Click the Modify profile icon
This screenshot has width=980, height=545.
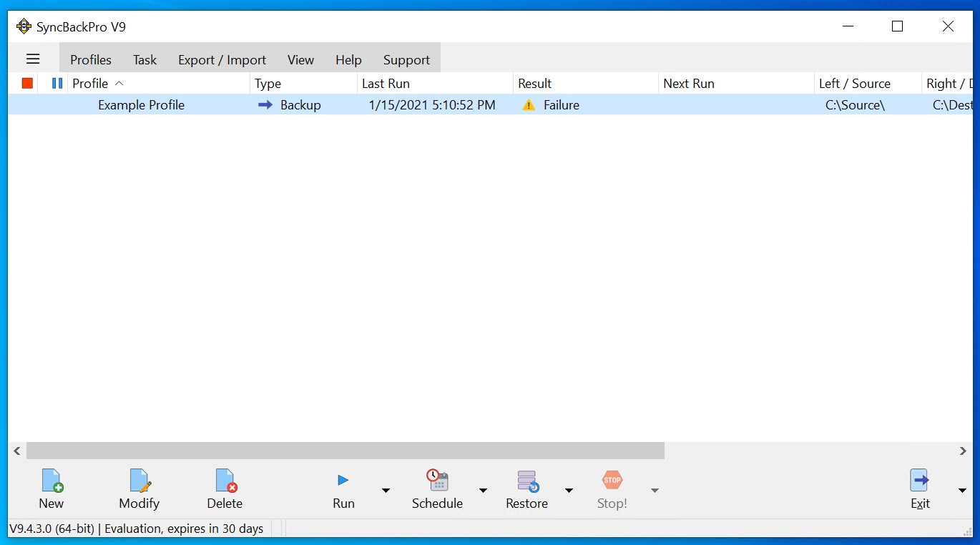click(x=139, y=481)
